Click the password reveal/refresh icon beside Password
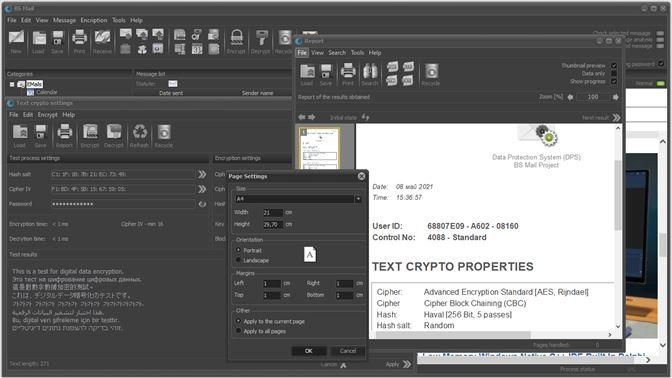Image resolution: width=672 pixels, height=378 pixels. pyautogui.click(x=202, y=204)
